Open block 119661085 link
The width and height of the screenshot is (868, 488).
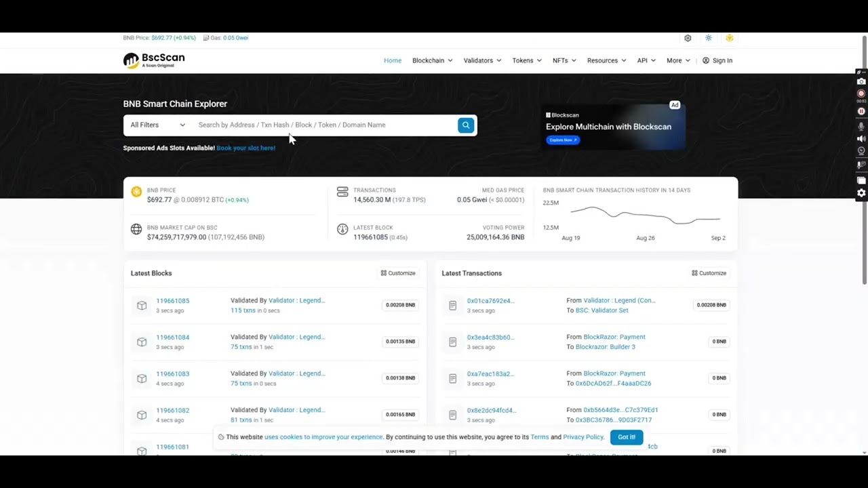click(173, 301)
